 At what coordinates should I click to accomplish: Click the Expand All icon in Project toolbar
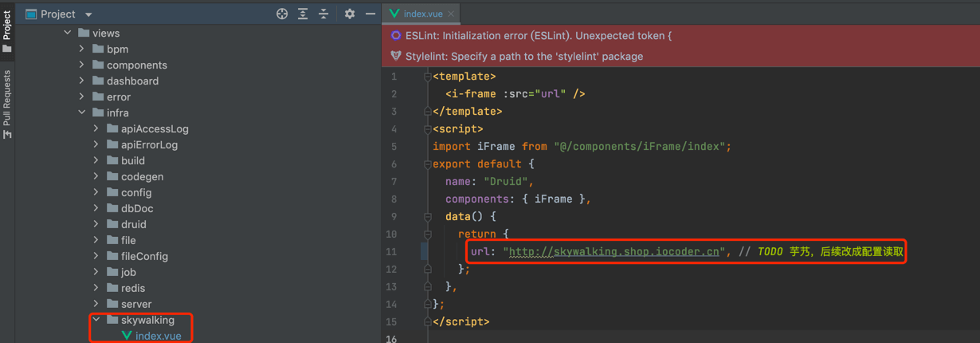(x=303, y=14)
